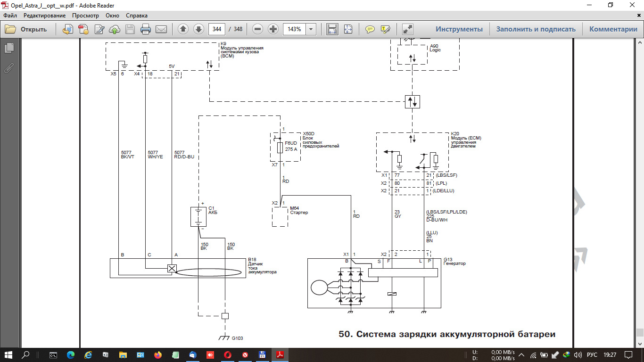This screenshot has height=362, width=644.
Task: Show attachments panel with paperclip icon
Action: 9,68
